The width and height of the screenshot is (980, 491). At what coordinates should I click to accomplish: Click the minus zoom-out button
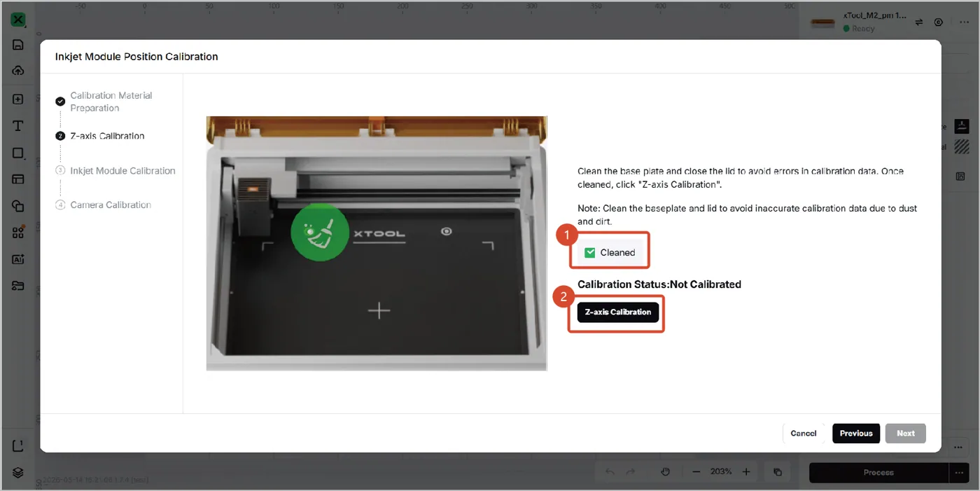coord(696,472)
